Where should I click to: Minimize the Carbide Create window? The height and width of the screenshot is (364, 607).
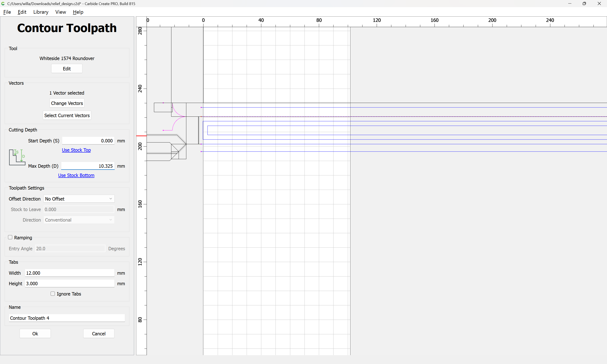click(x=570, y=3)
